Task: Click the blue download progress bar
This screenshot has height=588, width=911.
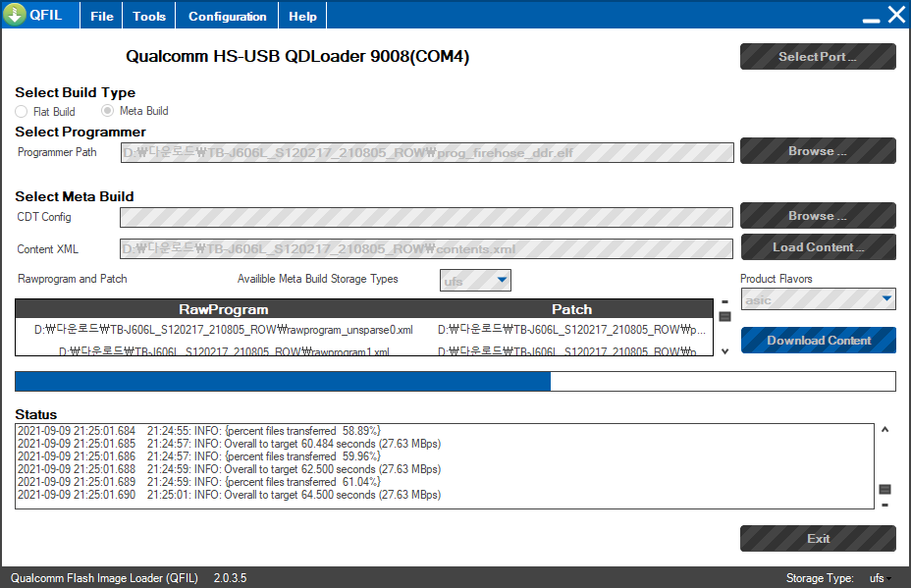Action: [x=455, y=381]
